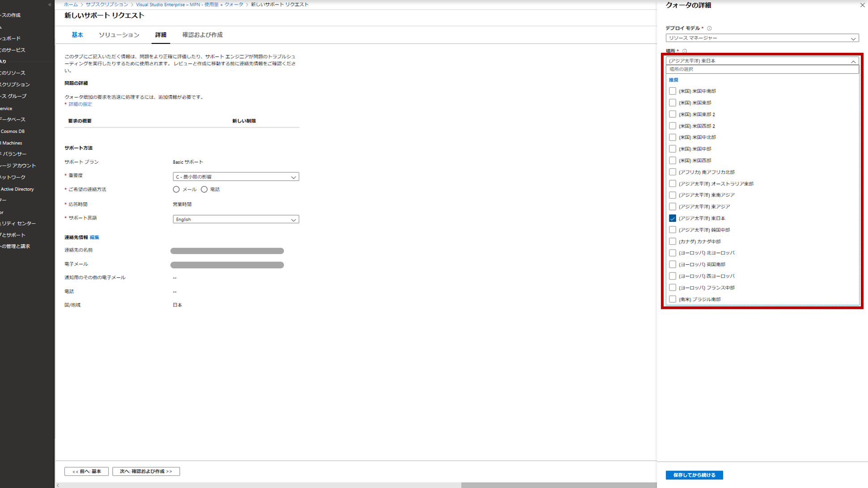Uncheck the (アジア太平洋) 東日本 checkbox
Screen dimensions: 868x488
point(673,218)
